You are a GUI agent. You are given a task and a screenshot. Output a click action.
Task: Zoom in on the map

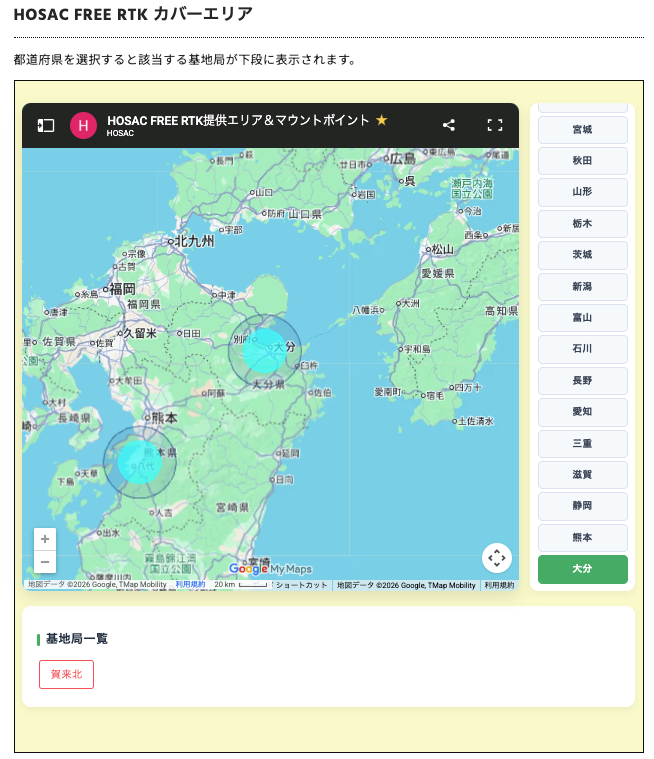coord(45,539)
